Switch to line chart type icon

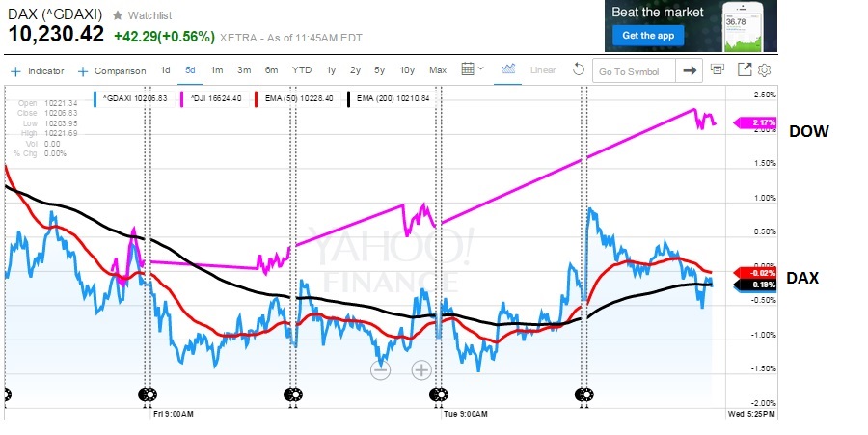tap(508, 69)
